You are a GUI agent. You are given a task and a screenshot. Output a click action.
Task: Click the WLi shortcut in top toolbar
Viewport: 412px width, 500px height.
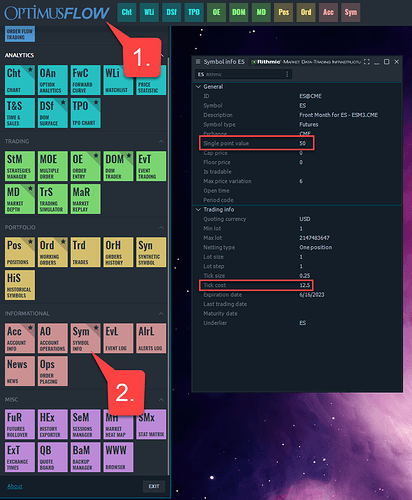[x=149, y=12]
